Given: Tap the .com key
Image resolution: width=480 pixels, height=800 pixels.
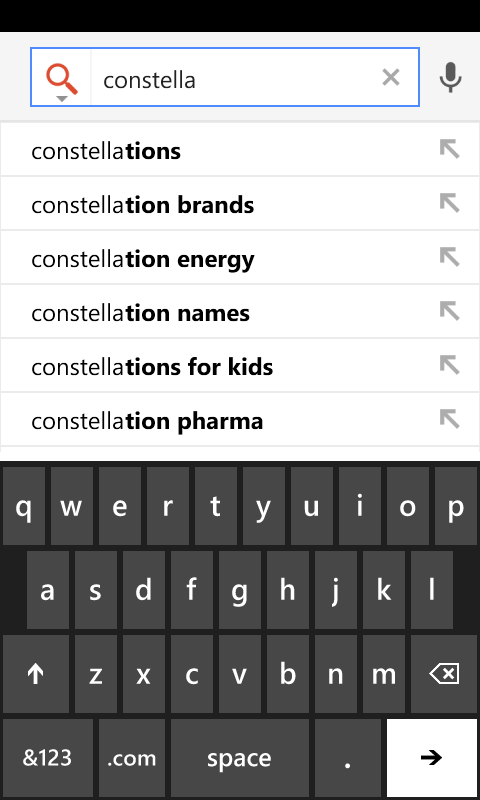Looking at the screenshot, I should pyautogui.click(x=132, y=758).
